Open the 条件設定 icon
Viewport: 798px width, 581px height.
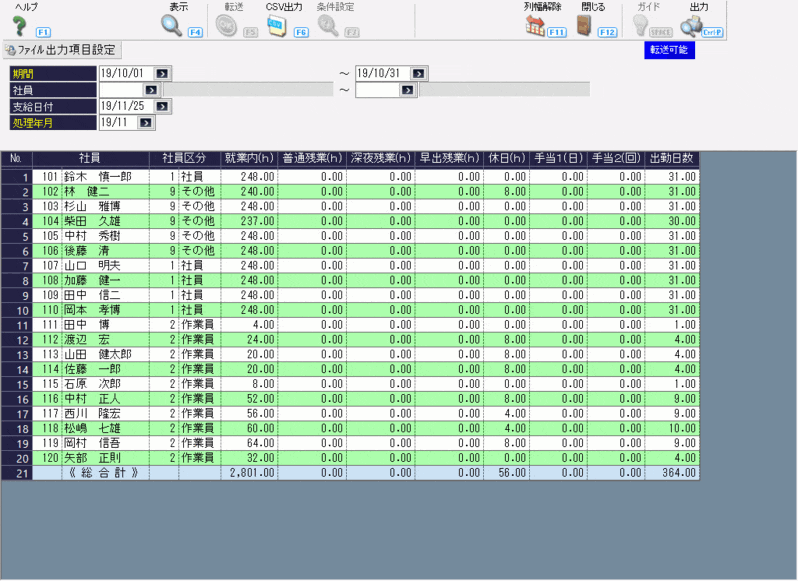[x=328, y=26]
